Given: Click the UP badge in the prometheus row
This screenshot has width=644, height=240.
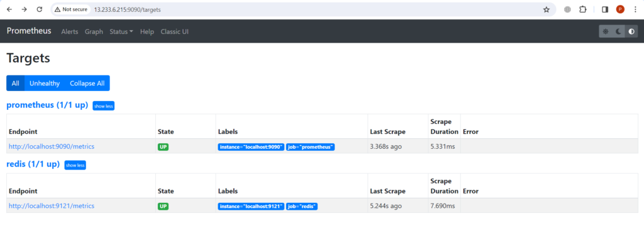Looking at the screenshot, I should pos(163,147).
